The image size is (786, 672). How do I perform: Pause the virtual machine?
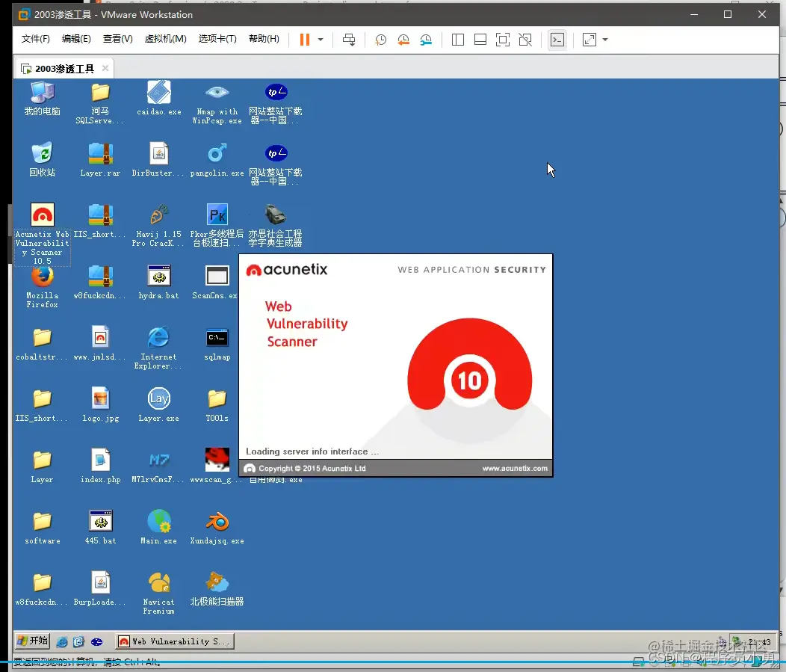tap(305, 40)
